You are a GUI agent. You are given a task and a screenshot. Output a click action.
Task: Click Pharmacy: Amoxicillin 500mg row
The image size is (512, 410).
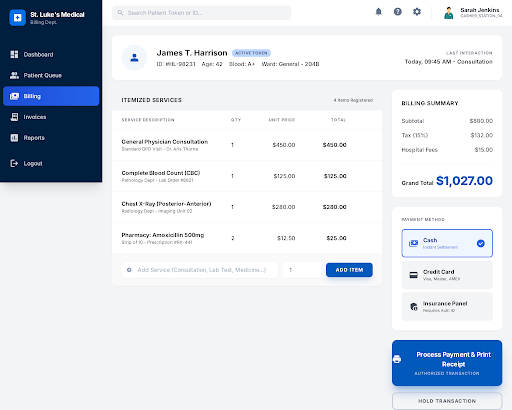pos(247,238)
